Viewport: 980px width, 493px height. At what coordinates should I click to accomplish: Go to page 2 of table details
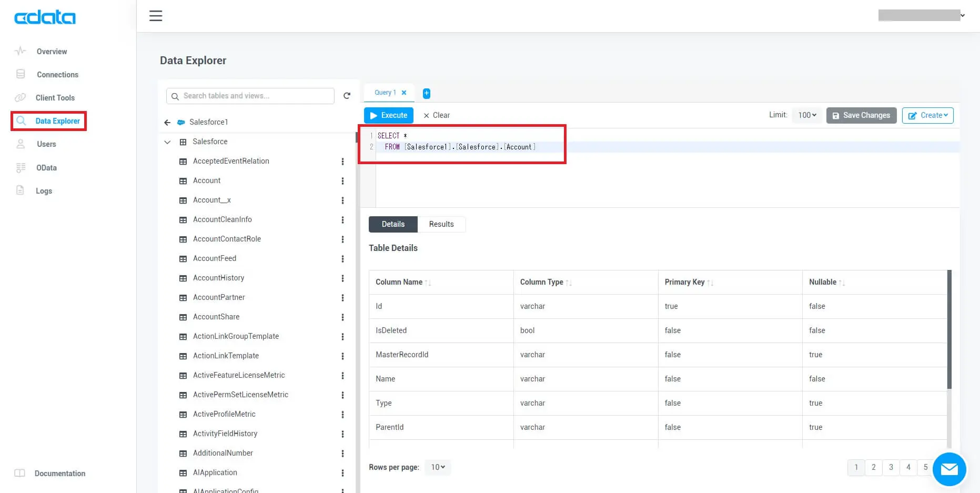(x=874, y=467)
